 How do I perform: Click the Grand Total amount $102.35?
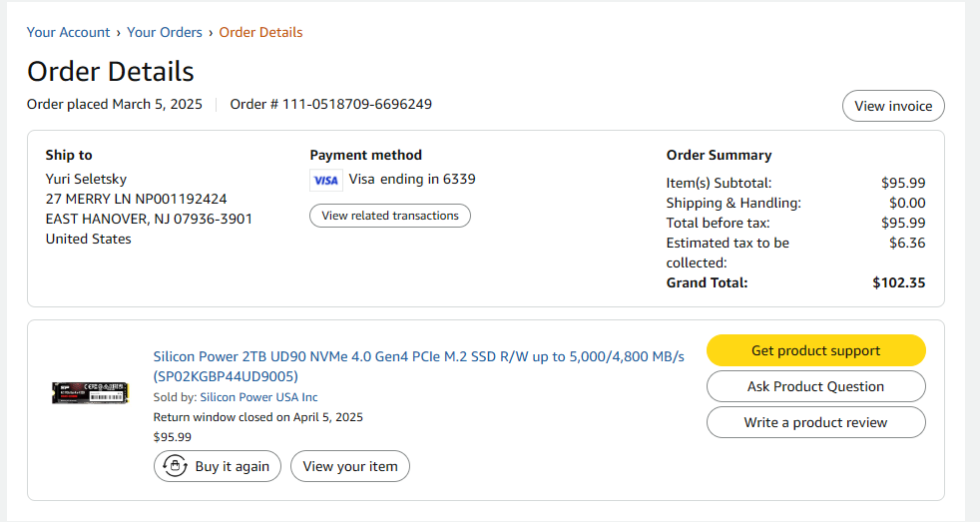(x=898, y=282)
